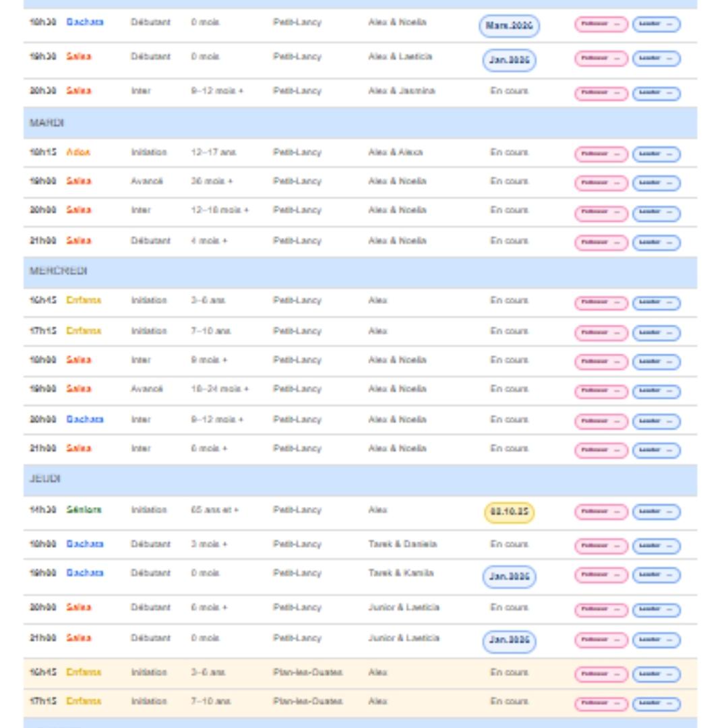Select Follower for the Ados 12–17 ans class
This screenshot has height=728, width=728.
click(x=601, y=154)
